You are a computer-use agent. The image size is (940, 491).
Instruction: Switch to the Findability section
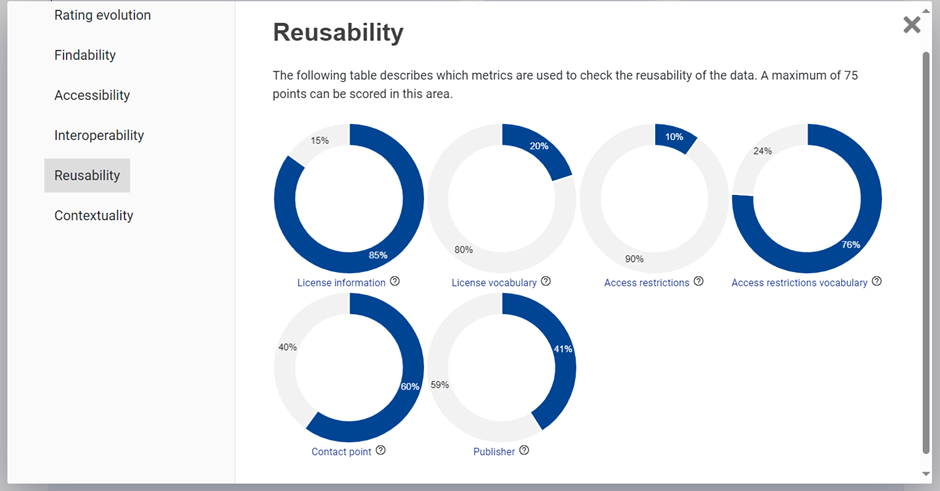pos(85,55)
